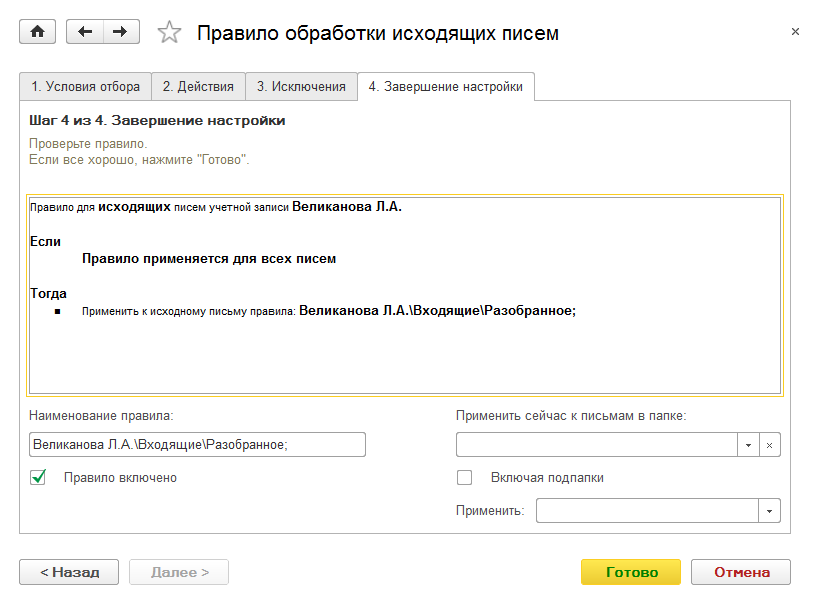Toggle the "Правило включено" checkbox
Image resolution: width=817 pixels, height=599 pixels.
point(39,478)
